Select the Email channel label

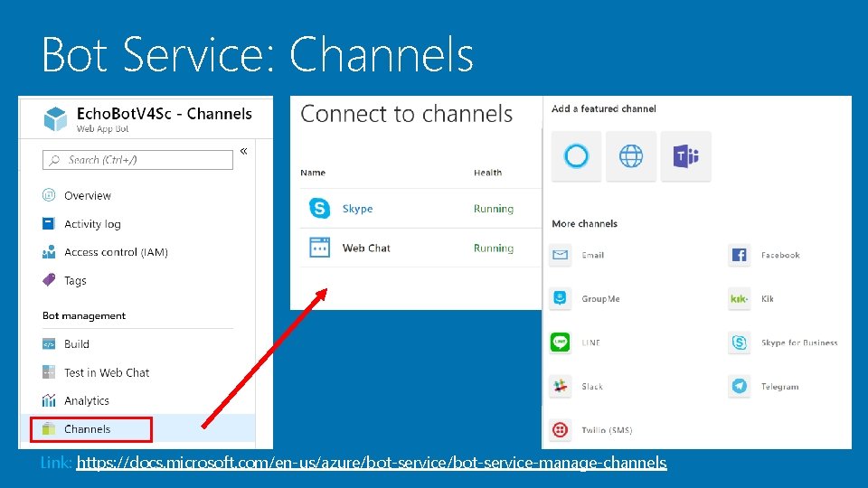(592, 255)
